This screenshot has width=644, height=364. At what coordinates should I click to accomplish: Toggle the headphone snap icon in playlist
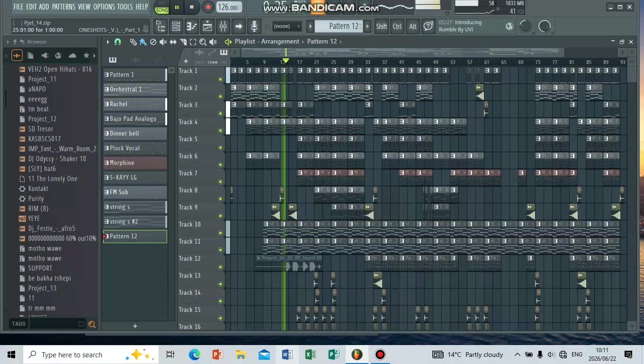click(117, 42)
